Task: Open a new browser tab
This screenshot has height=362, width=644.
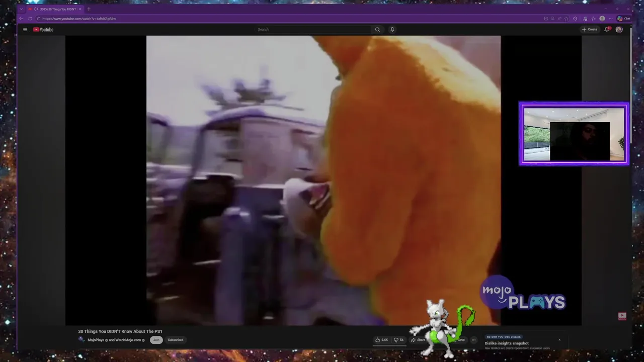Action: point(89,9)
